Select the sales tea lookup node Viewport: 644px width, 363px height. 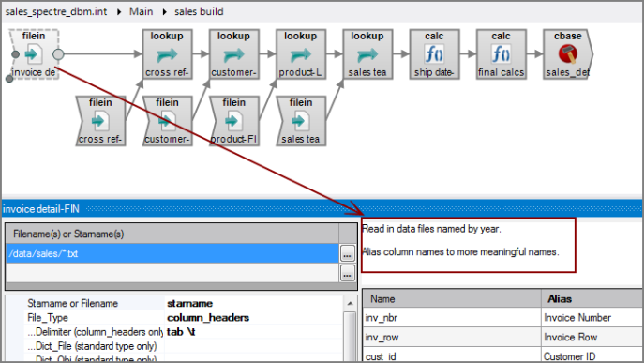(x=367, y=53)
